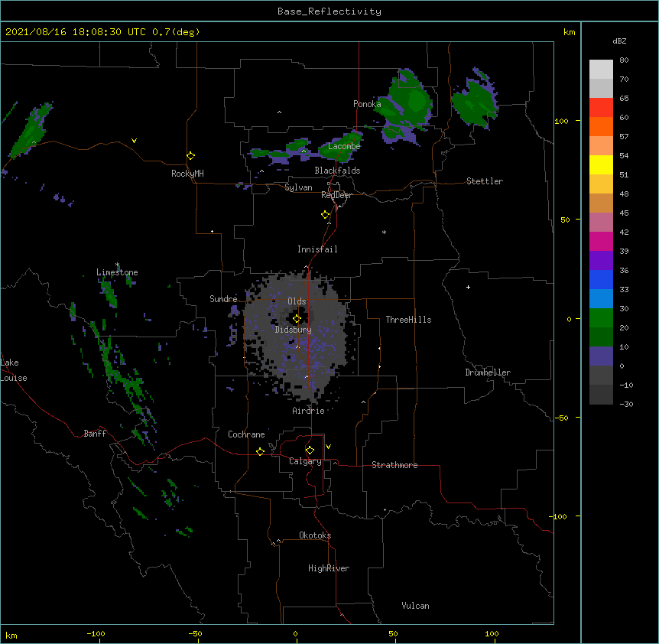Click the white plus marker north of Drumheller
This screenshot has width=659, height=644.
(468, 287)
